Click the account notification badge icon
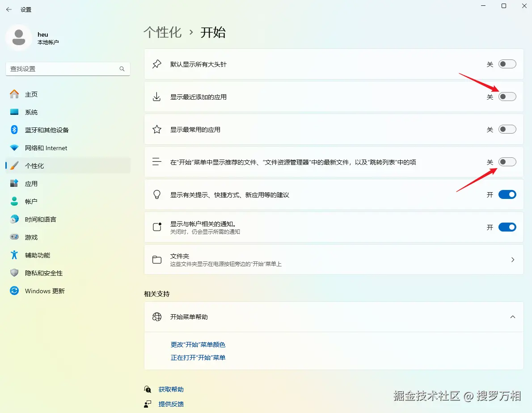The width and height of the screenshot is (532, 413). (x=157, y=227)
